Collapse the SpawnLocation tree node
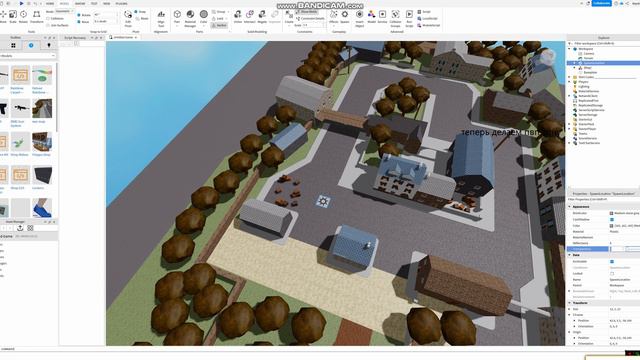 click(x=575, y=63)
